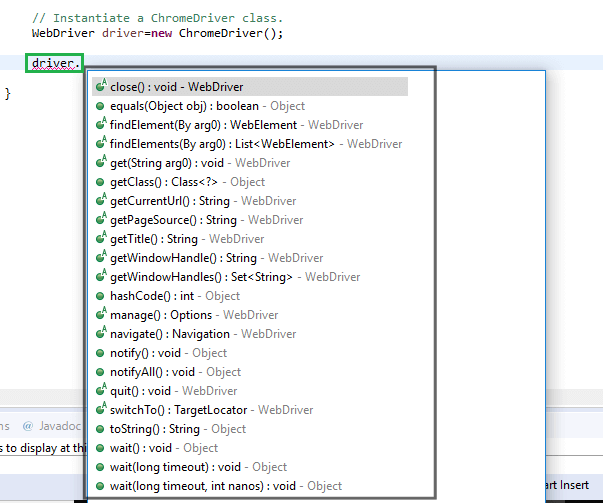603x503 pixels.
Task: Select navigate() : Navigation proposal
Action: click(x=250, y=334)
